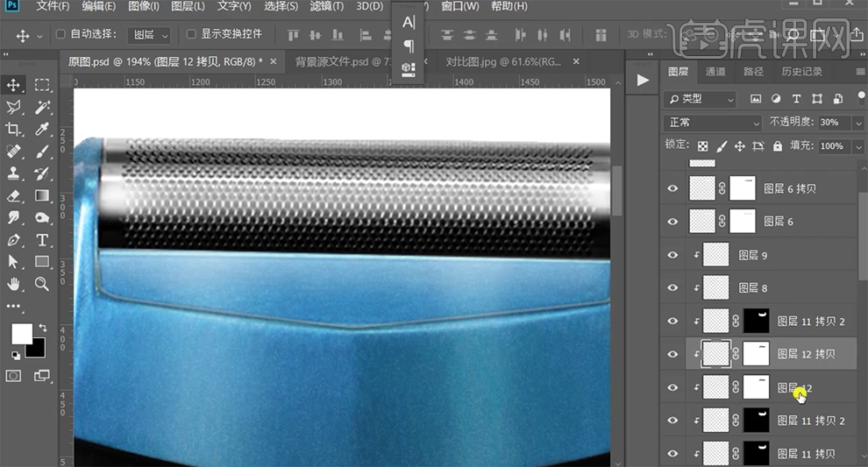Screen dimensions: 868x467
Task: Open the Layers panel flyout menu
Action: 860,72
